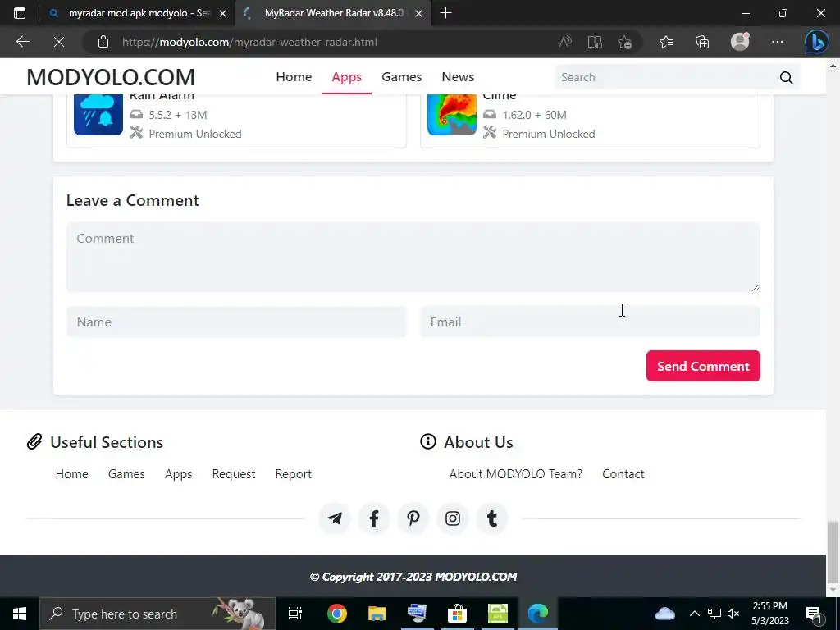Open the Rain Alarm app thumbnail
This screenshot has height=630, width=840.
98,114
